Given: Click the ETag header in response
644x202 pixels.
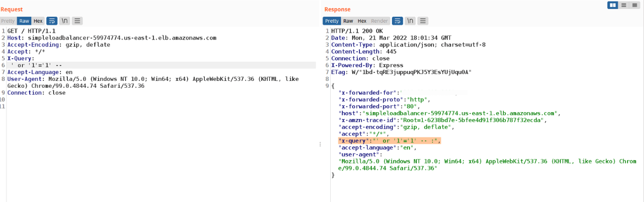Looking at the screenshot, I should [x=401, y=72].
